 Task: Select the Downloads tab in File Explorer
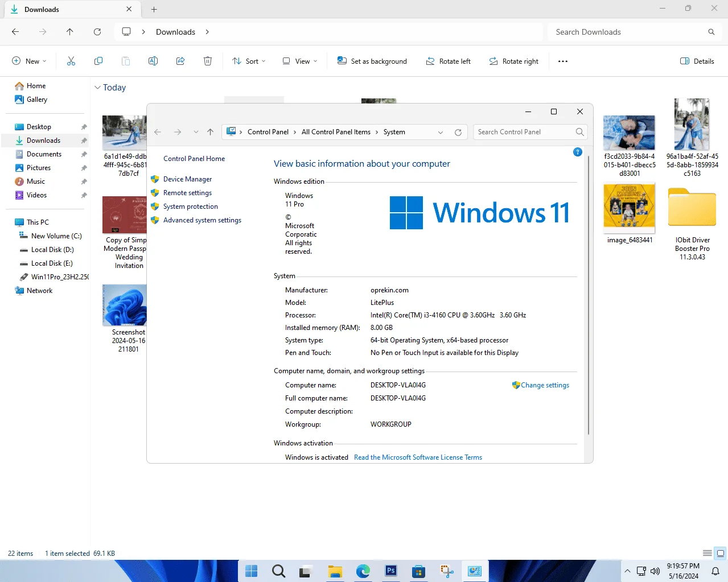tap(71, 10)
